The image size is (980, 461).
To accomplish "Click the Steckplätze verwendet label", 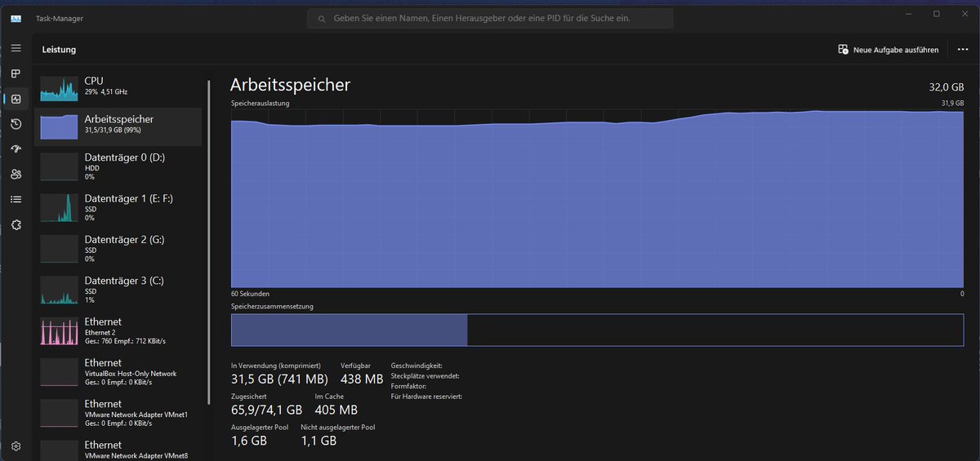I will click(x=425, y=376).
